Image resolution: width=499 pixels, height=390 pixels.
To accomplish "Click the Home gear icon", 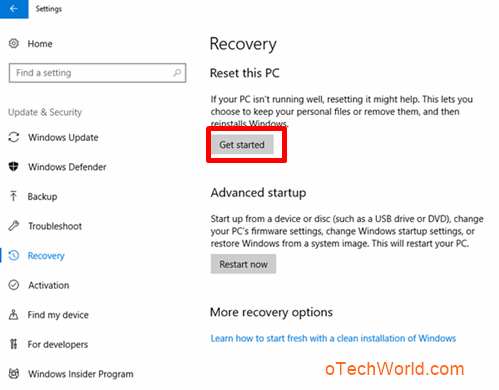I will 14,43.
